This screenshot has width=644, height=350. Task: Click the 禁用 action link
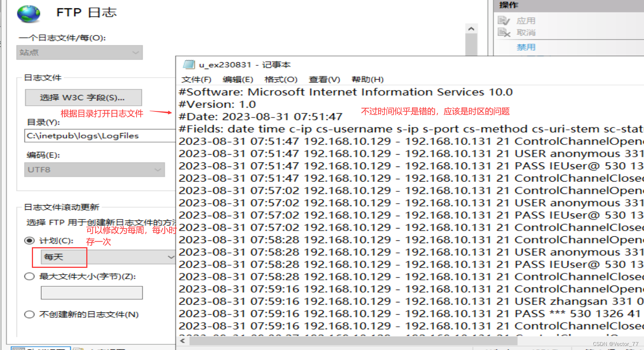tap(526, 47)
